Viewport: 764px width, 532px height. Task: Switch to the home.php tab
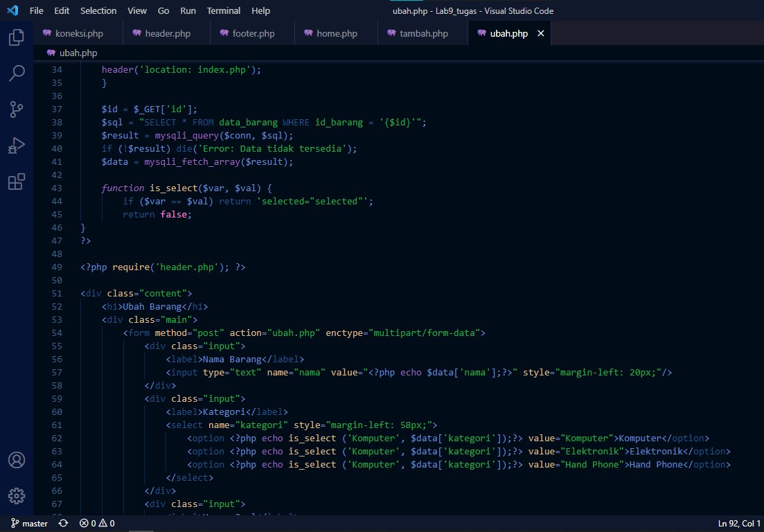(x=336, y=34)
